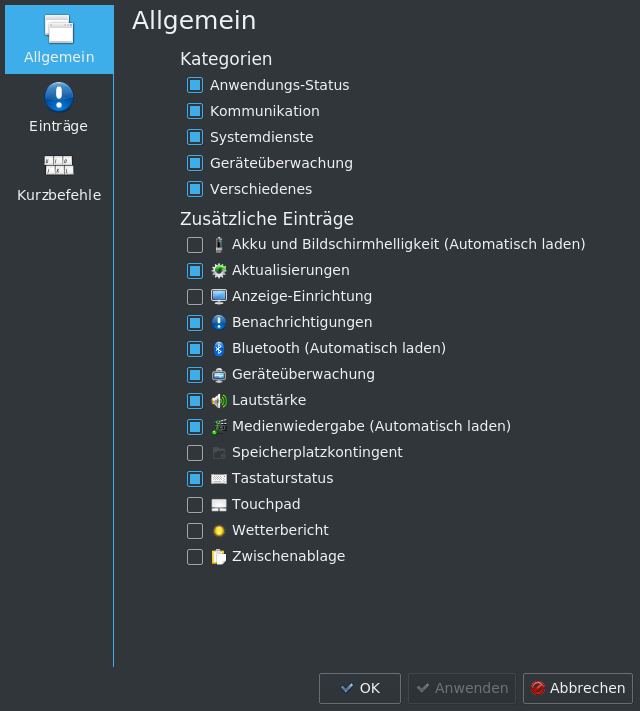Click the sun icon for Wetterbericht
640x711 pixels.
pos(219,531)
